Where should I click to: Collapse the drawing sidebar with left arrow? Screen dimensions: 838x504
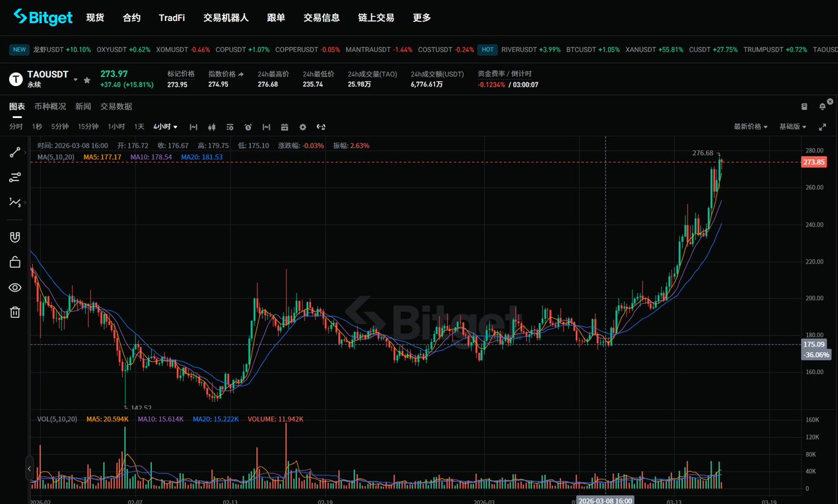[29, 469]
